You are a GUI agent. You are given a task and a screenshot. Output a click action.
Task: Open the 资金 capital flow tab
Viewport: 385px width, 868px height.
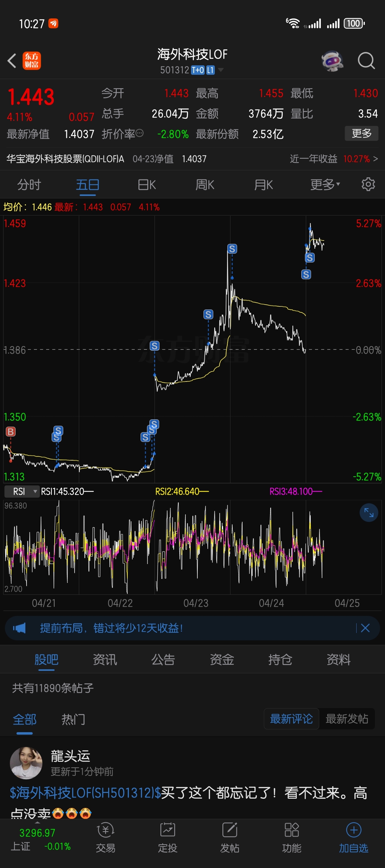click(222, 660)
